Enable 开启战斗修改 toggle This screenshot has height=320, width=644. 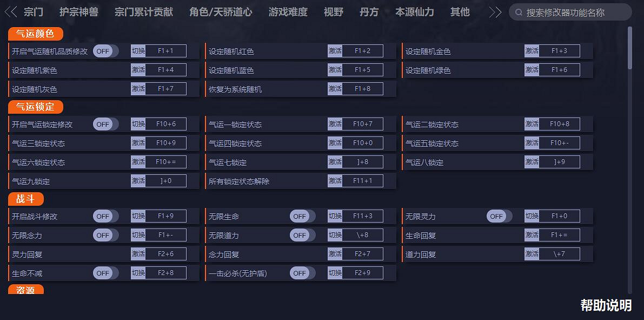104,215
